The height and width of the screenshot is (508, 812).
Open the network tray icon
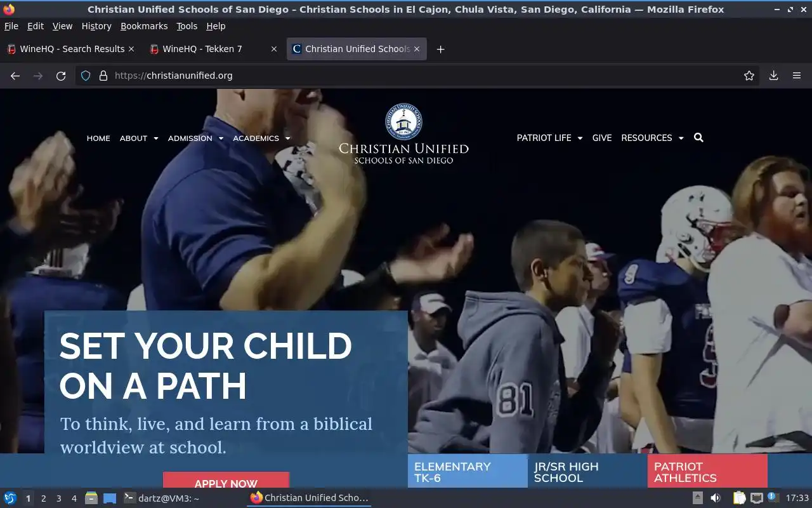pyautogui.click(x=756, y=498)
